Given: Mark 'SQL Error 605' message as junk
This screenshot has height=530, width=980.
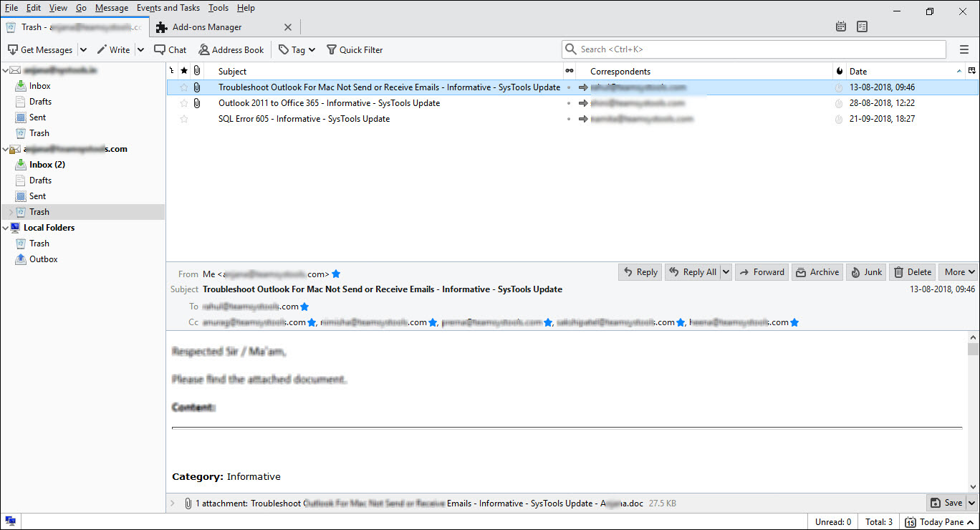Looking at the screenshot, I should click(839, 119).
